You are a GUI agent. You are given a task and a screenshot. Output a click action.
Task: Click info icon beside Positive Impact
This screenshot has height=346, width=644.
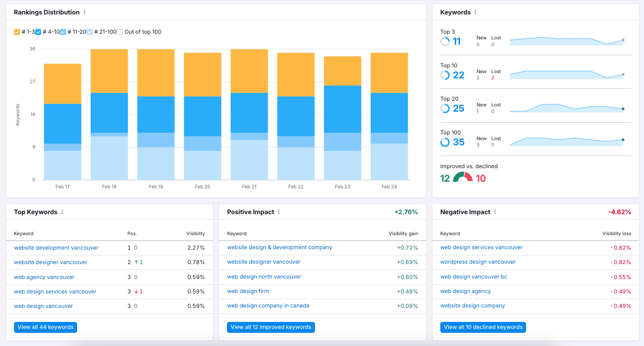tap(279, 212)
